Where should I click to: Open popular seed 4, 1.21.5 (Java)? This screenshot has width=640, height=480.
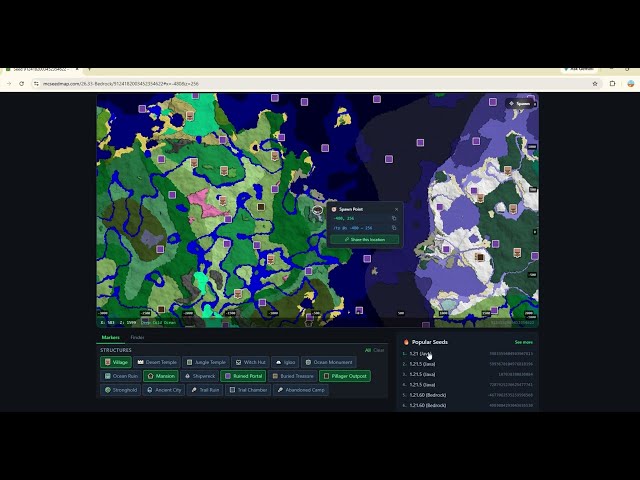467,384
